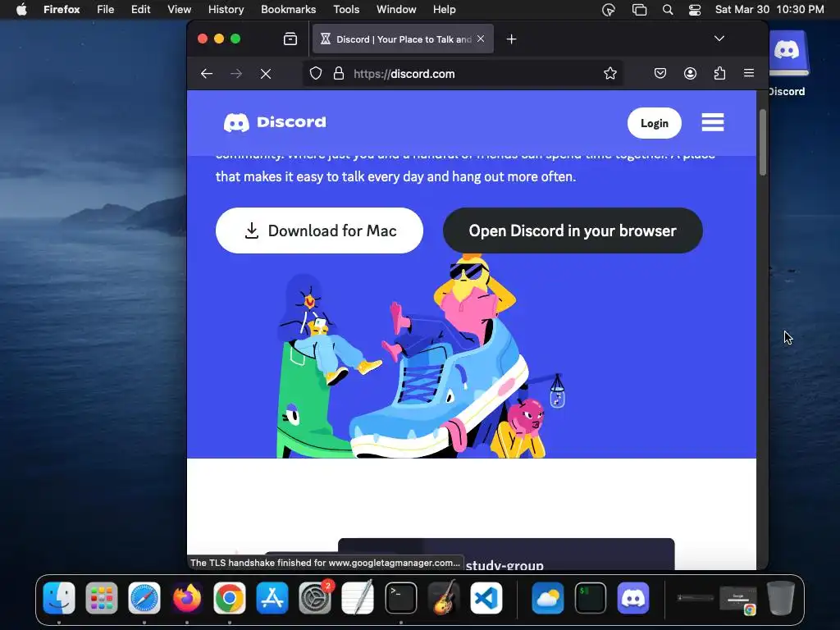The height and width of the screenshot is (630, 840).
Task: Open App Store from the Dock
Action: (x=272, y=598)
